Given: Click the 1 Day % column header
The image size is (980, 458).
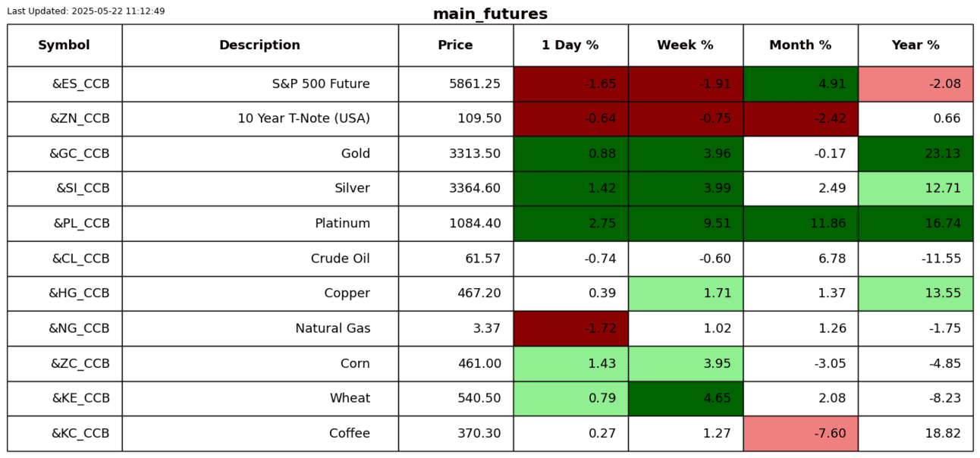Looking at the screenshot, I should pyautogui.click(x=570, y=45).
